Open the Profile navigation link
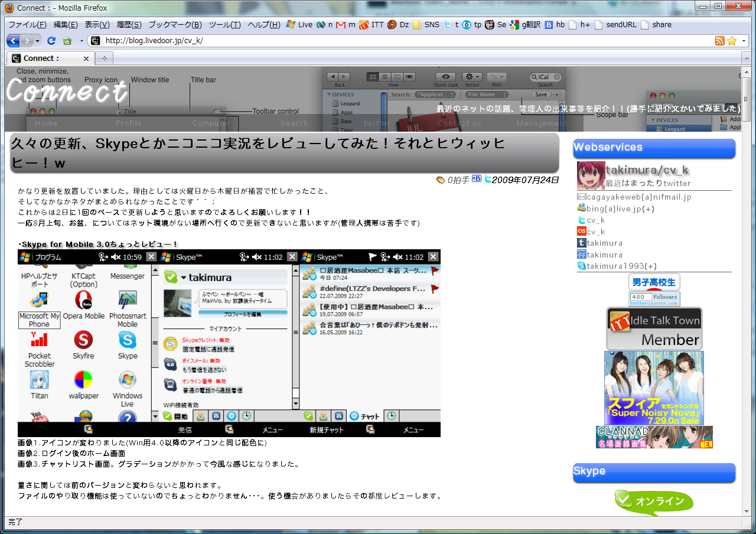756x534 pixels. (129, 123)
